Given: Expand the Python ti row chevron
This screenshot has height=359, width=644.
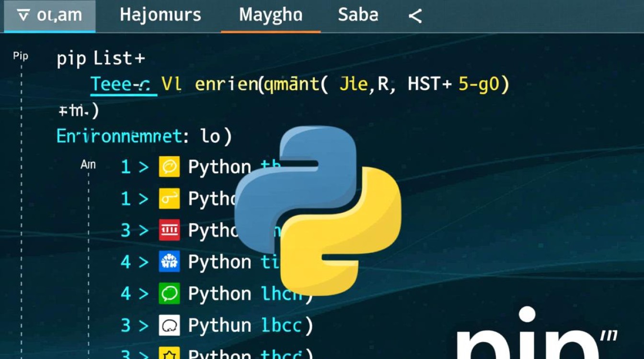Looking at the screenshot, I should click(x=144, y=262).
